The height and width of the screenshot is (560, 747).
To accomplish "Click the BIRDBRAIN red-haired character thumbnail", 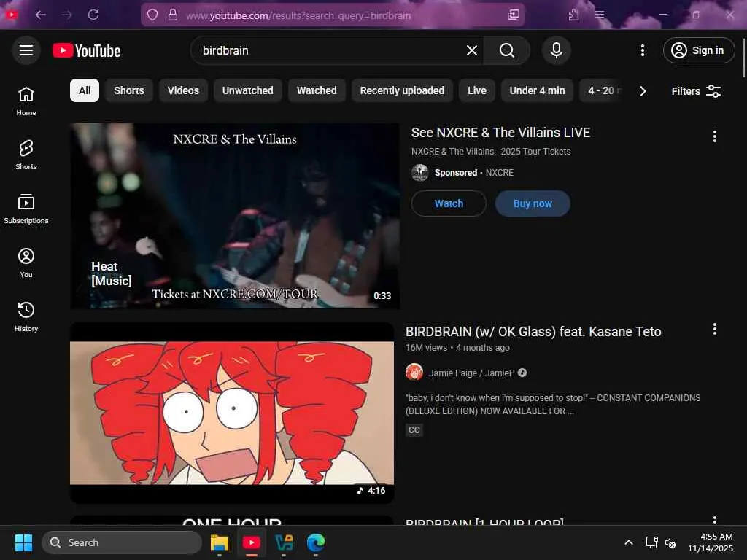I will [x=231, y=413].
